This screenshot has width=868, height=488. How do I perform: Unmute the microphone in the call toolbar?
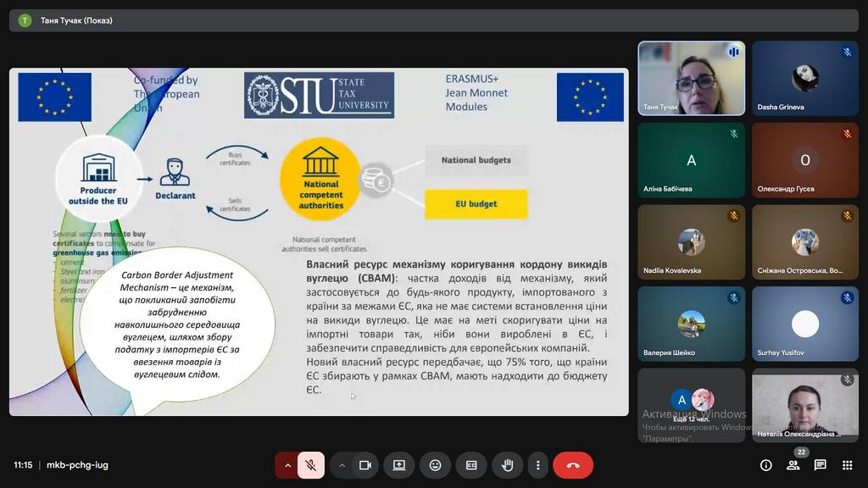[x=311, y=465]
